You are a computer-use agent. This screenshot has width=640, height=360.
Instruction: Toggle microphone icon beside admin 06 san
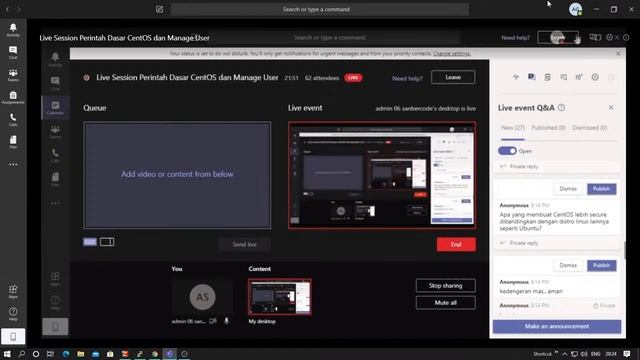tap(227, 321)
